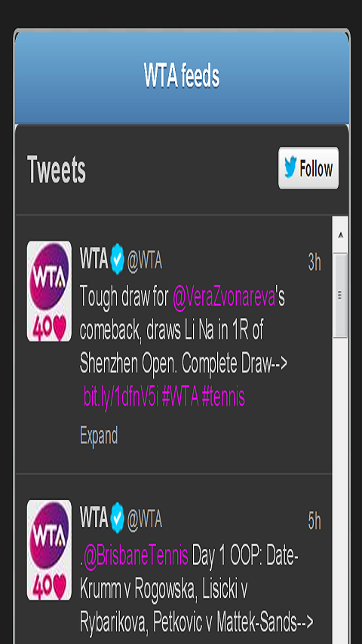Click WTA avatar logo of first tweet
Image resolution: width=362 pixels, height=644 pixels.
click(49, 291)
